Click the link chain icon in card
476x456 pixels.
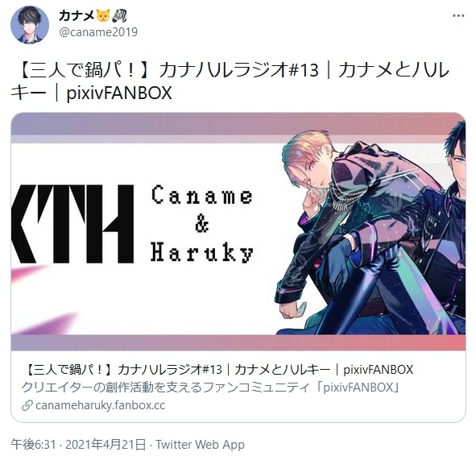click(x=27, y=405)
